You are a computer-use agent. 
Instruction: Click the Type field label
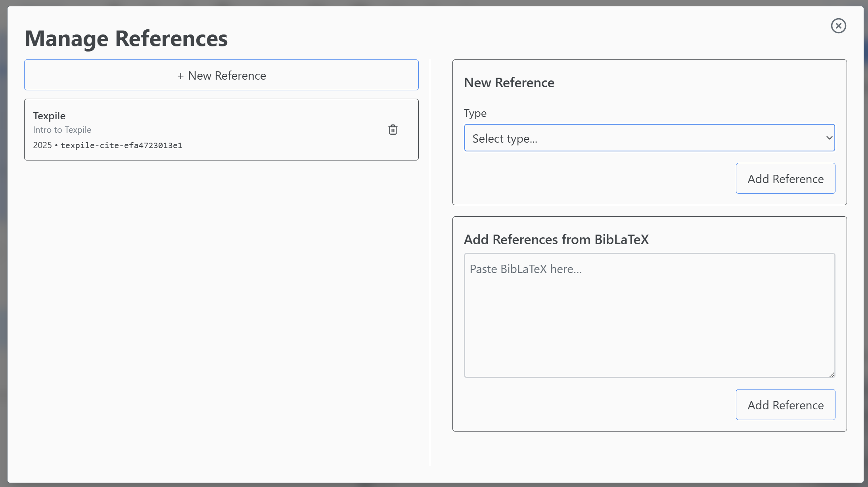pyautogui.click(x=475, y=113)
